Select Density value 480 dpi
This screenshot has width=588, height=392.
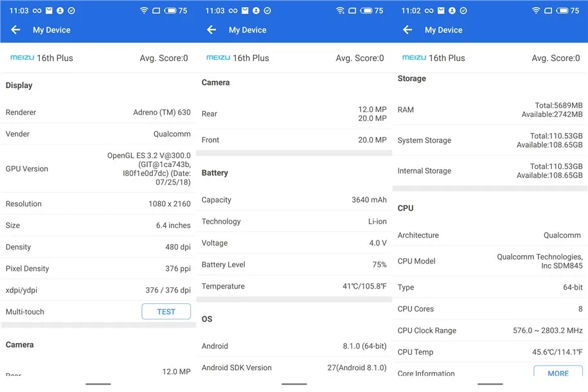tap(178, 247)
